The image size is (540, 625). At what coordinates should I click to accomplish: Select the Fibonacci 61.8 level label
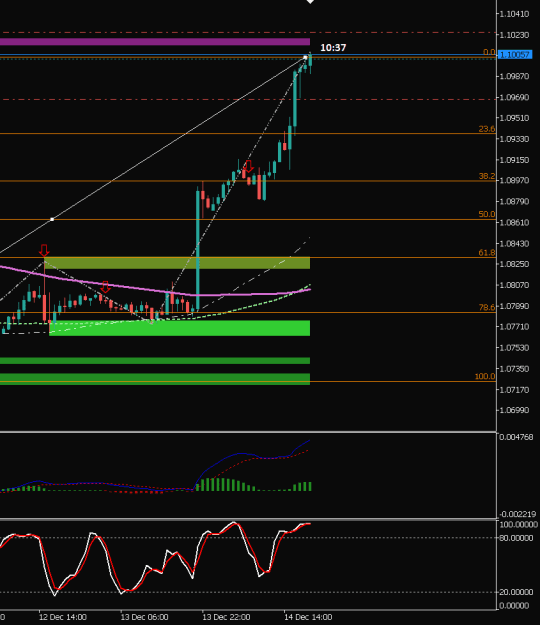tap(487, 253)
